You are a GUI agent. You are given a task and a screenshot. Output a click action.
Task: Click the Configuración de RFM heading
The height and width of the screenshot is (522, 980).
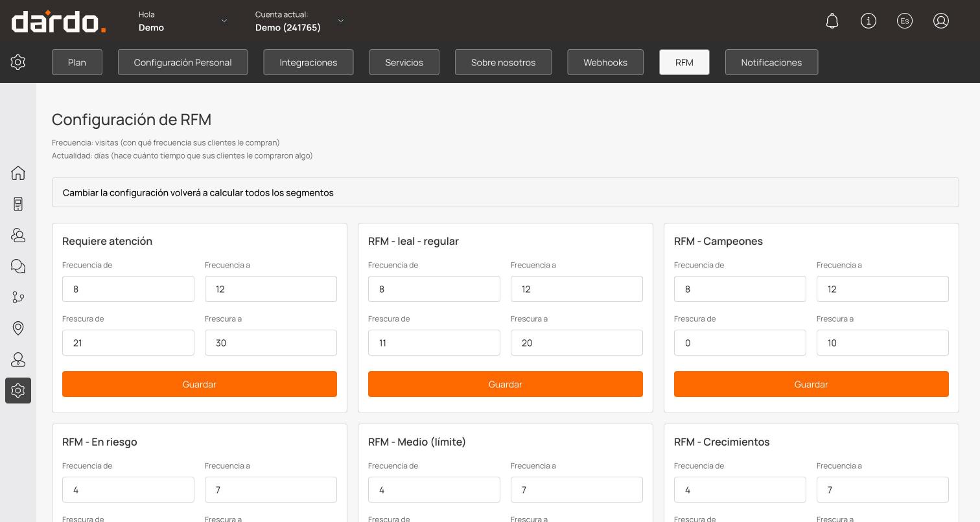click(132, 120)
